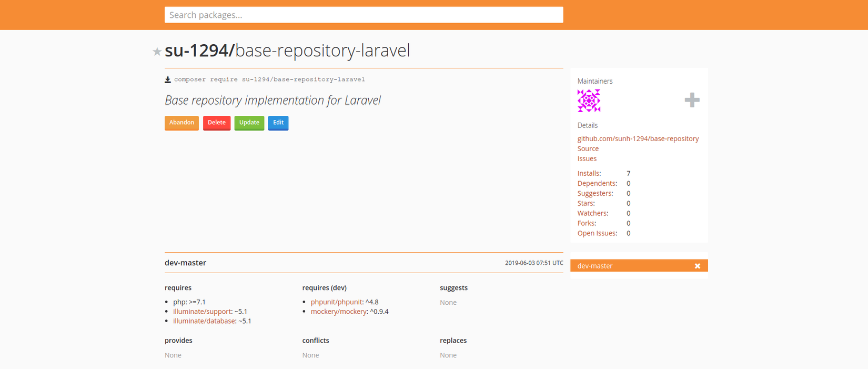
Task: Click the dev-master version heading
Action: 185,263
